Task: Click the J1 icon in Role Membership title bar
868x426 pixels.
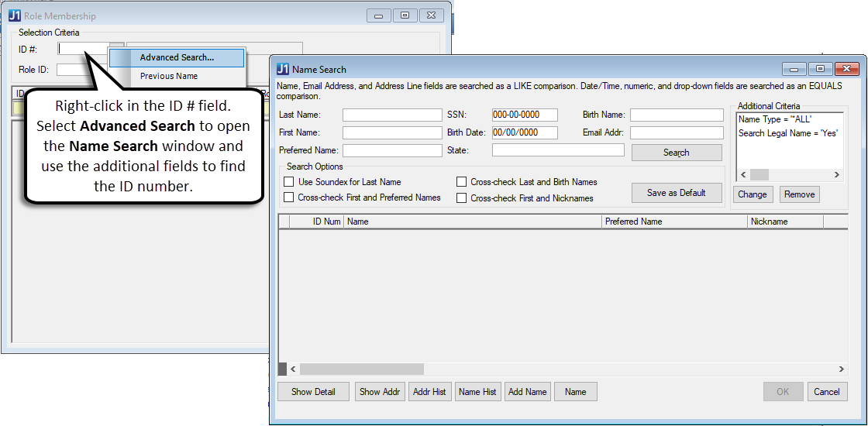Action: [x=15, y=16]
